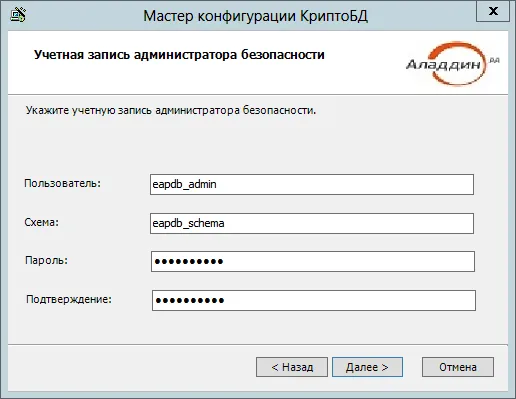Click the Пользователь: label

(62, 183)
